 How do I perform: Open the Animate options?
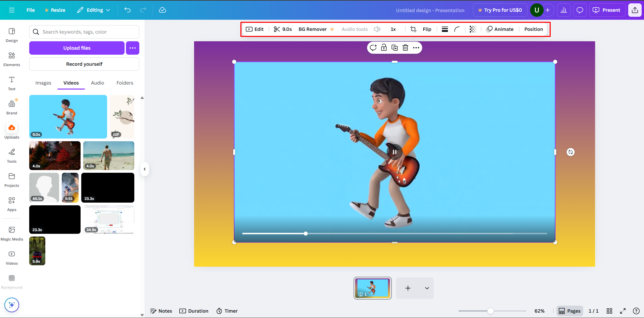pyautogui.click(x=500, y=29)
